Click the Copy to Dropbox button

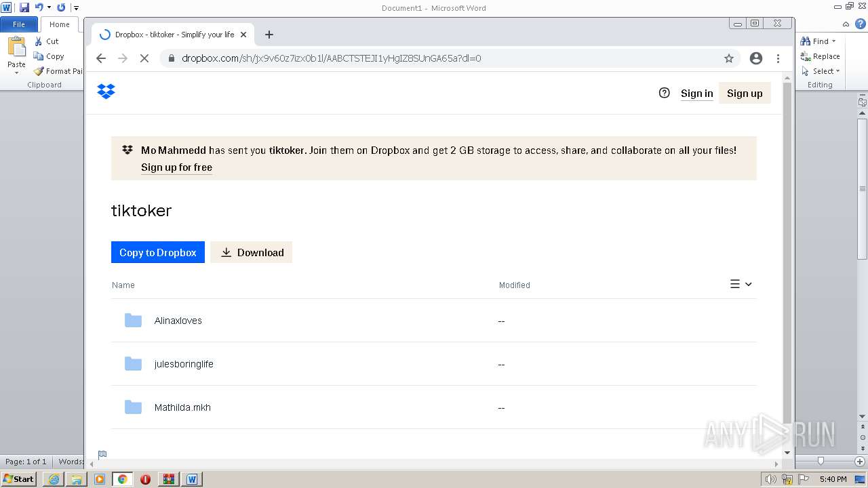158,252
